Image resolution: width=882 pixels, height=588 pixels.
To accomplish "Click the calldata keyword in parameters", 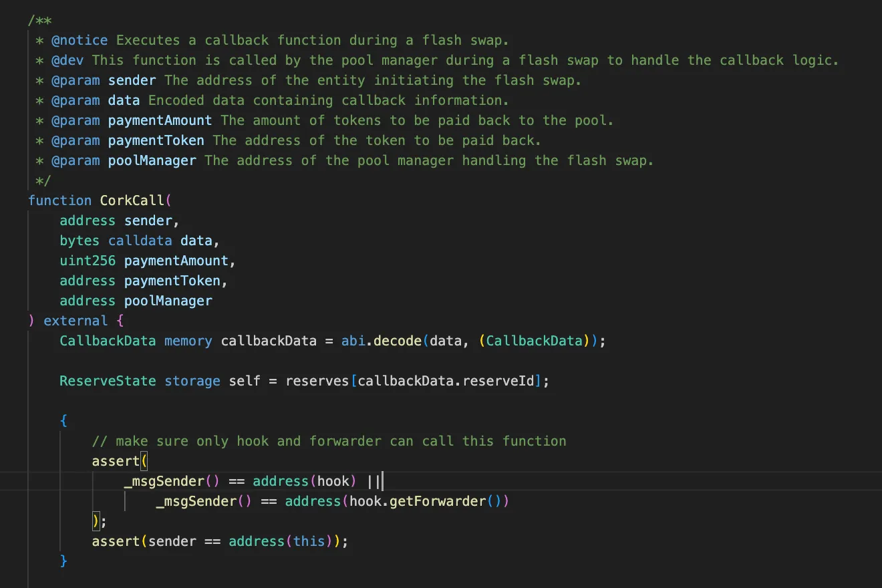I will coord(140,241).
